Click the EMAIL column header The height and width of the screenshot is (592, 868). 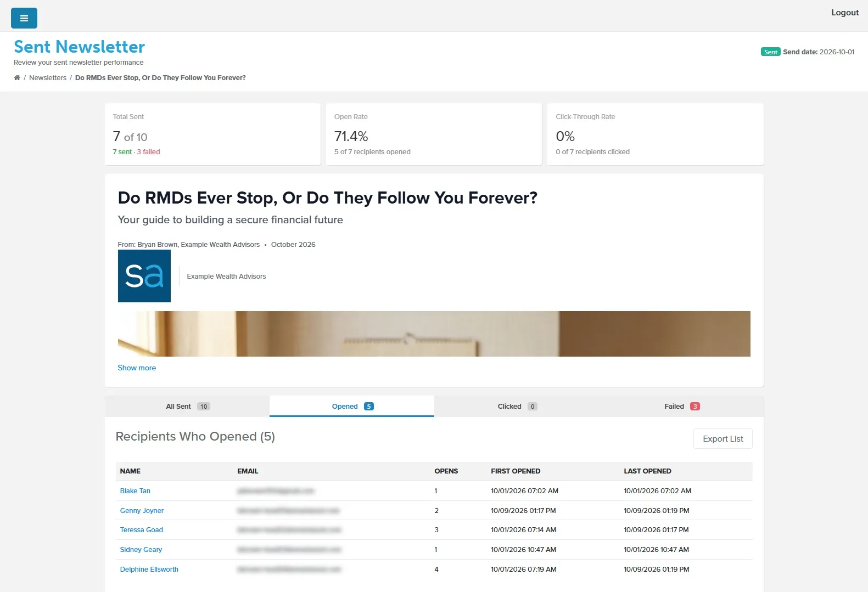point(248,471)
